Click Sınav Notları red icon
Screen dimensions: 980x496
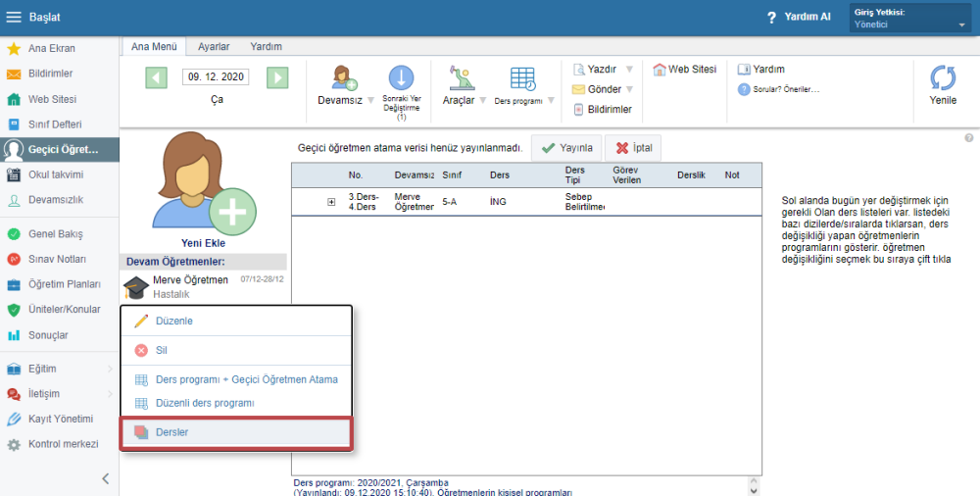pyautogui.click(x=13, y=259)
